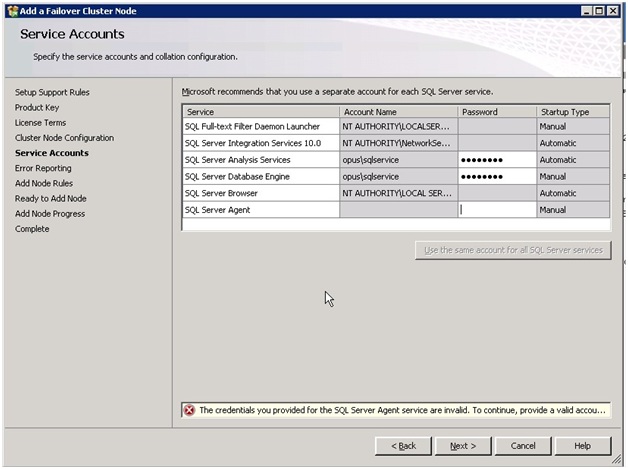The image size is (628, 469).
Task: Select the Ready to Add Node step
Action: [50, 199]
